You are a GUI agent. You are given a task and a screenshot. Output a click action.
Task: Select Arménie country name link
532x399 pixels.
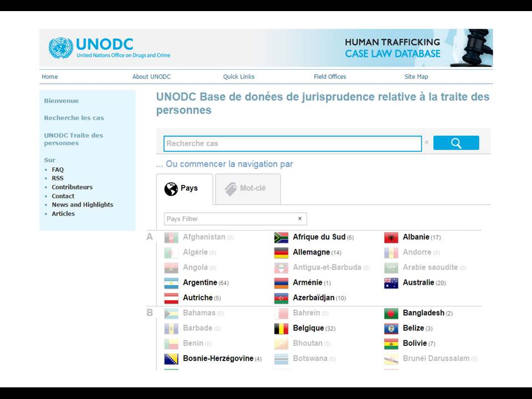(308, 282)
